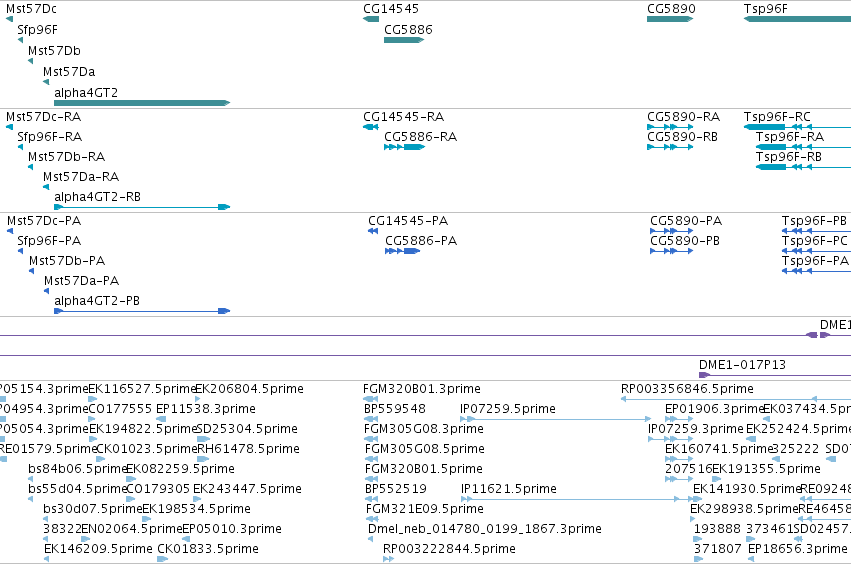
Task: Open the BP559548 EST label
Action: [395, 409]
